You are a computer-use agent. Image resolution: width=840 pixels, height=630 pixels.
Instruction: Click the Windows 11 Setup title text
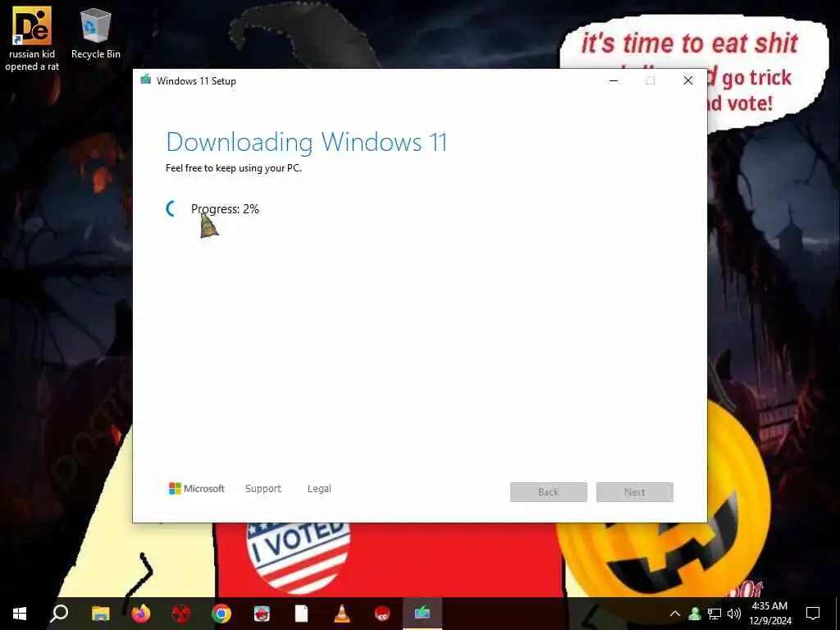[196, 81]
